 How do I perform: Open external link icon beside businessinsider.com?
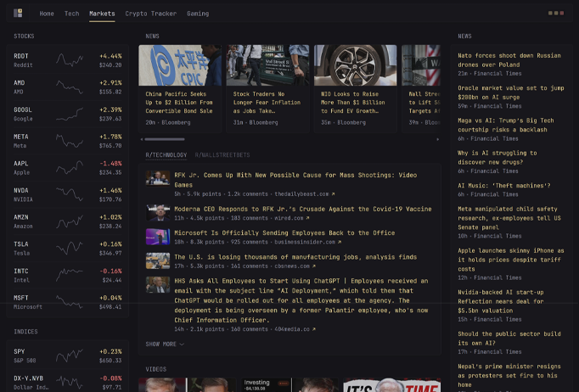(x=340, y=242)
